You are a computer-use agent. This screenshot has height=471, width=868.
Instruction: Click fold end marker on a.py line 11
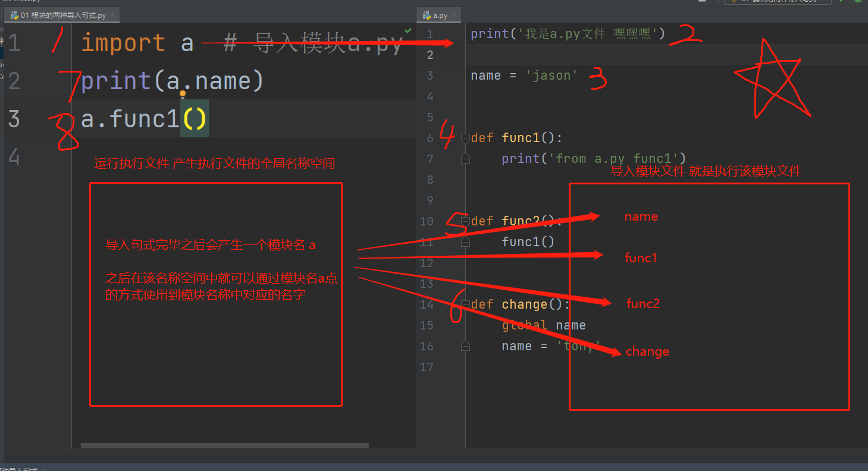(465, 242)
